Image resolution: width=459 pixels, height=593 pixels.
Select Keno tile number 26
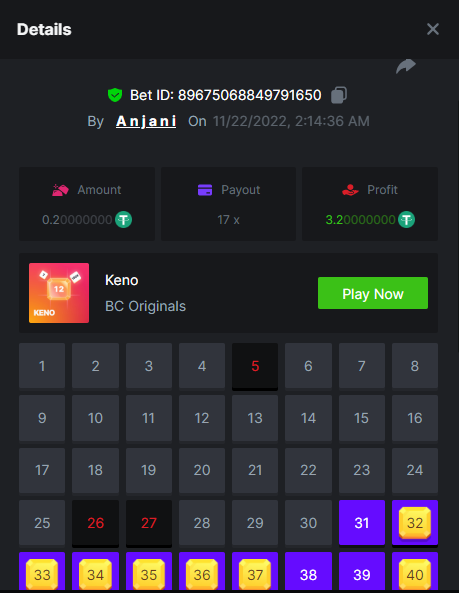click(95, 523)
